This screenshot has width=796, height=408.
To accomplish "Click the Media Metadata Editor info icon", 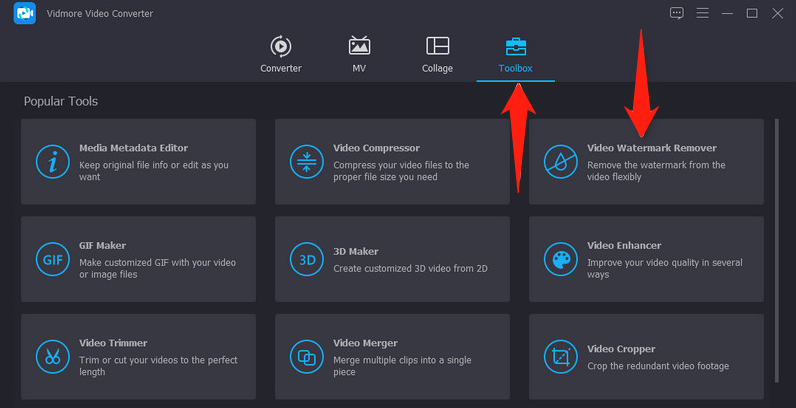I will 53,162.
